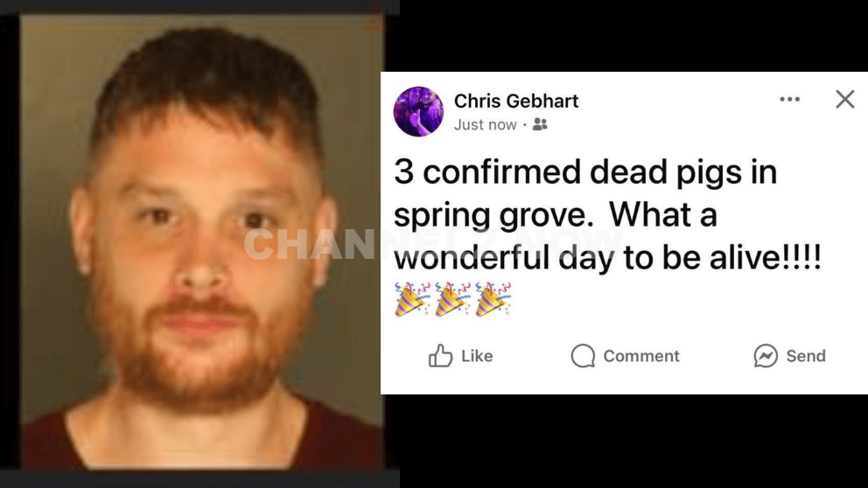Click the post line 'spring grove. What a'
The height and width of the screenshot is (488, 868).
(x=556, y=215)
